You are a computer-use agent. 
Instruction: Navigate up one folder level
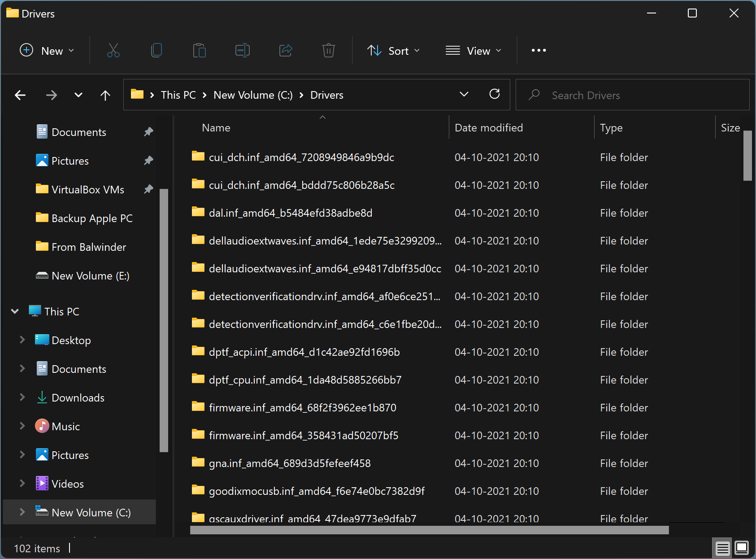(x=105, y=95)
